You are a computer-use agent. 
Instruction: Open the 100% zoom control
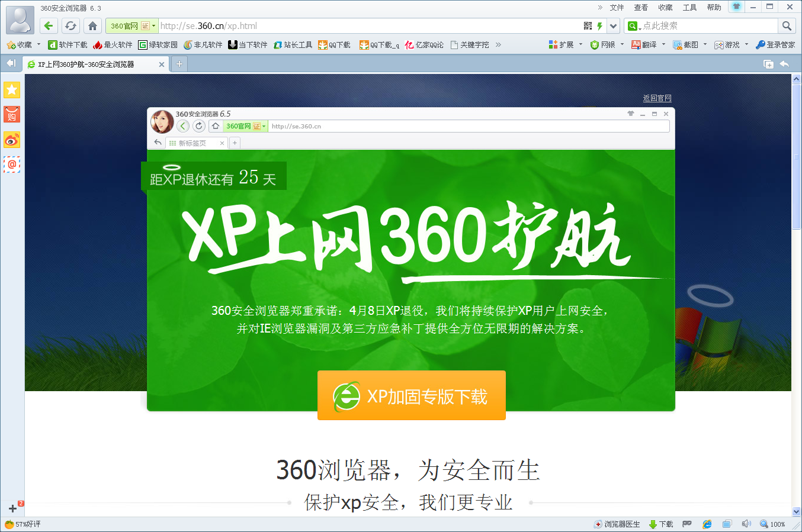pyautogui.click(x=773, y=524)
